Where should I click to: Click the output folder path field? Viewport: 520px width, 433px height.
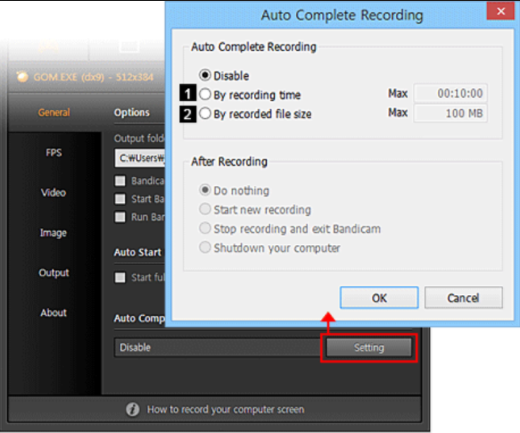click(140, 158)
